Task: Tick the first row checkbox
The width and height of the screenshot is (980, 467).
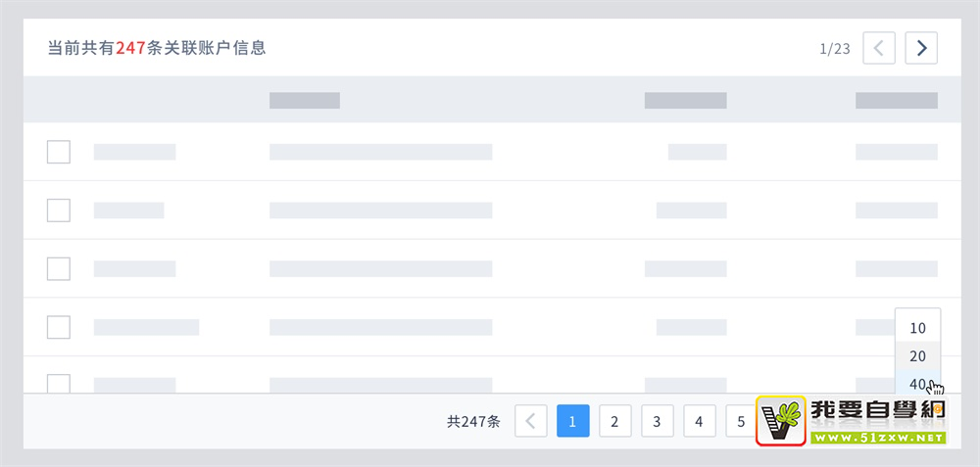Action: [59, 152]
